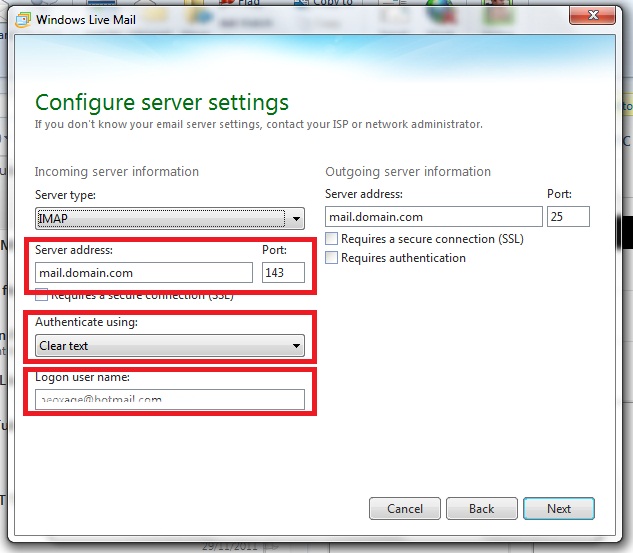
Task: Click the incoming Port field showing 143
Action: [x=283, y=273]
